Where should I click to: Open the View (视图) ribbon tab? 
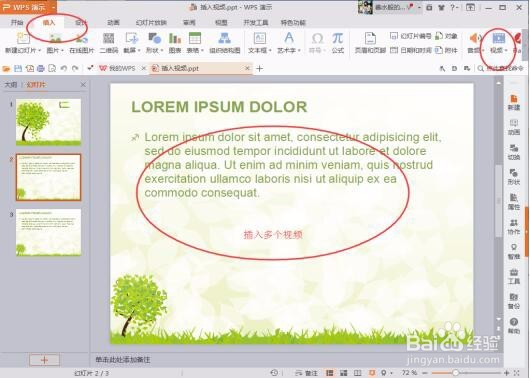(x=221, y=23)
